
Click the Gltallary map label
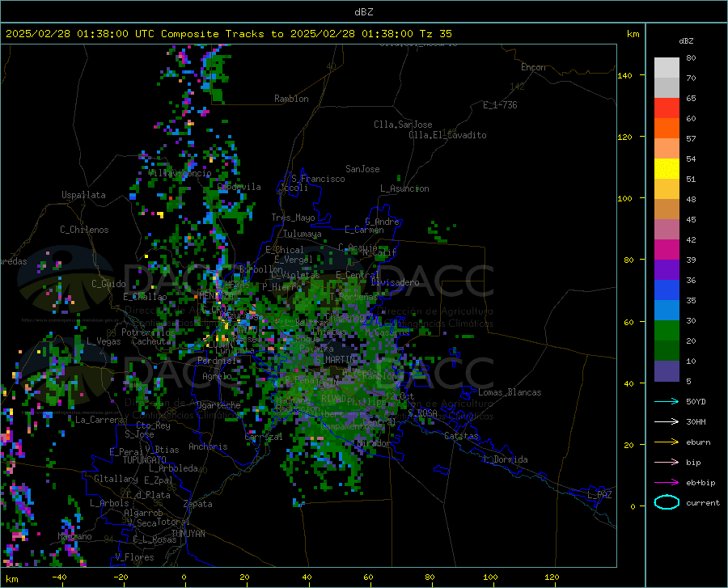click(116, 479)
